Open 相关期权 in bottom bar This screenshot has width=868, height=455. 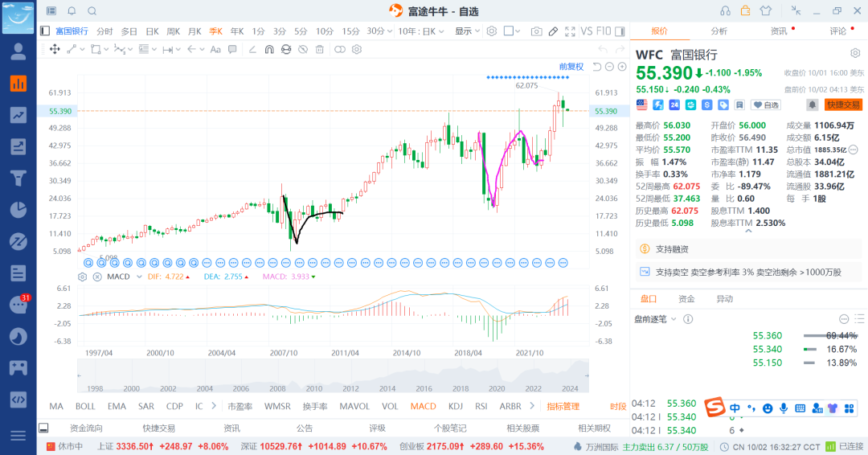(594, 428)
